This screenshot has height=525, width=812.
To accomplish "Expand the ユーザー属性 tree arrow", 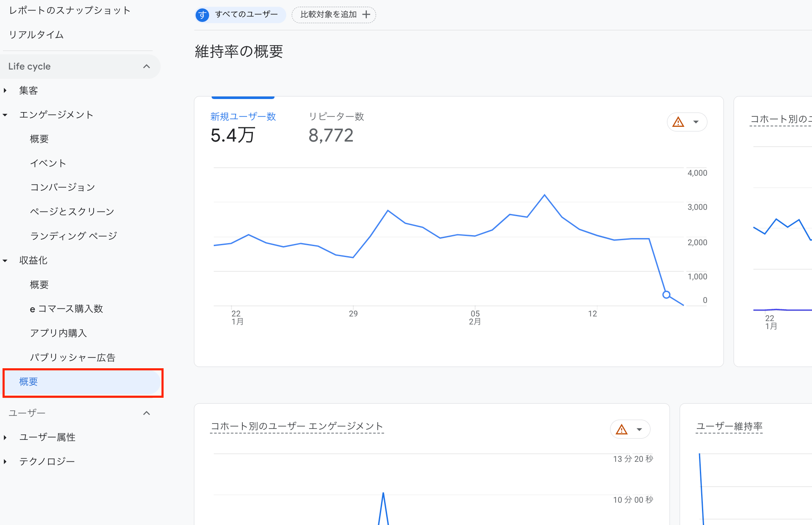I will (x=5, y=437).
